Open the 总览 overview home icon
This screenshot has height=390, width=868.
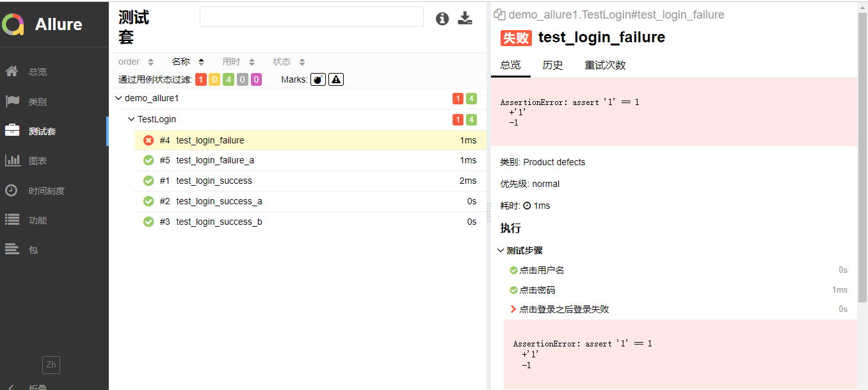click(x=12, y=71)
